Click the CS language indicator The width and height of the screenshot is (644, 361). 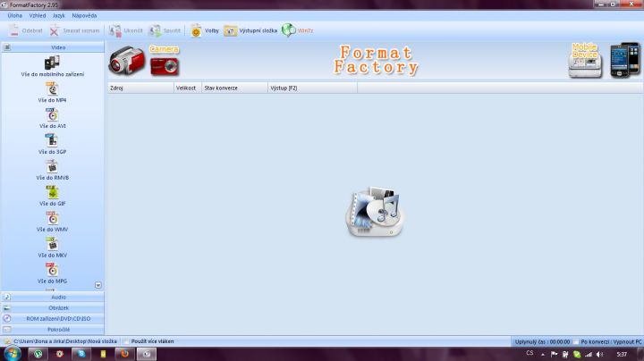pyautogui.click(x=530, y=353)
